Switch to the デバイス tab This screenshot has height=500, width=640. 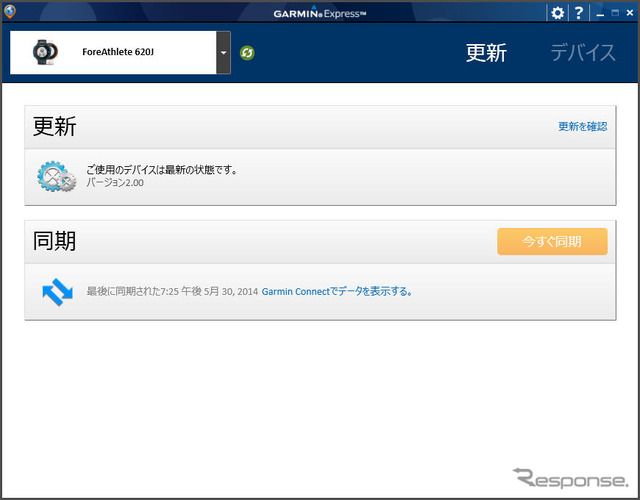click(x=583, y=53)
